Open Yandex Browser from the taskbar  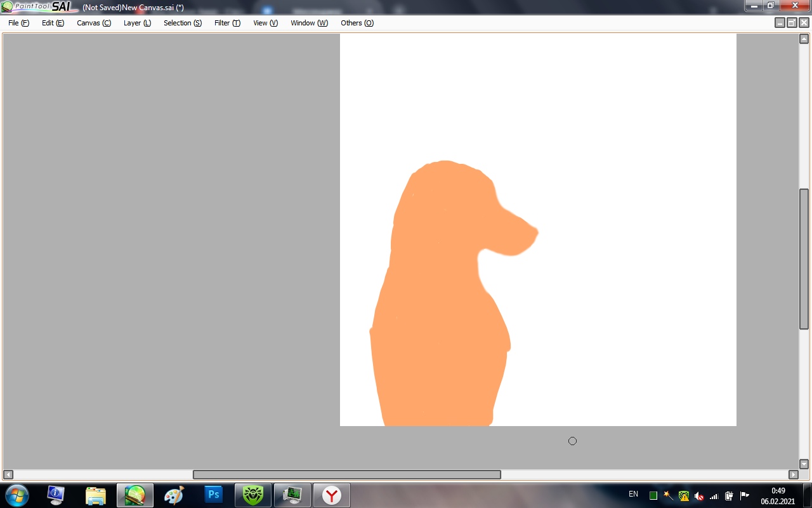(331, 495)
